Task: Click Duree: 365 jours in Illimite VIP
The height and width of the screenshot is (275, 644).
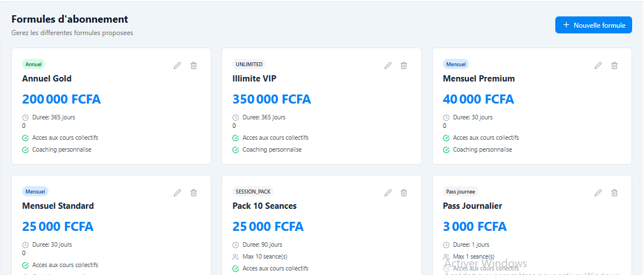Action: (x=264, y=117)
